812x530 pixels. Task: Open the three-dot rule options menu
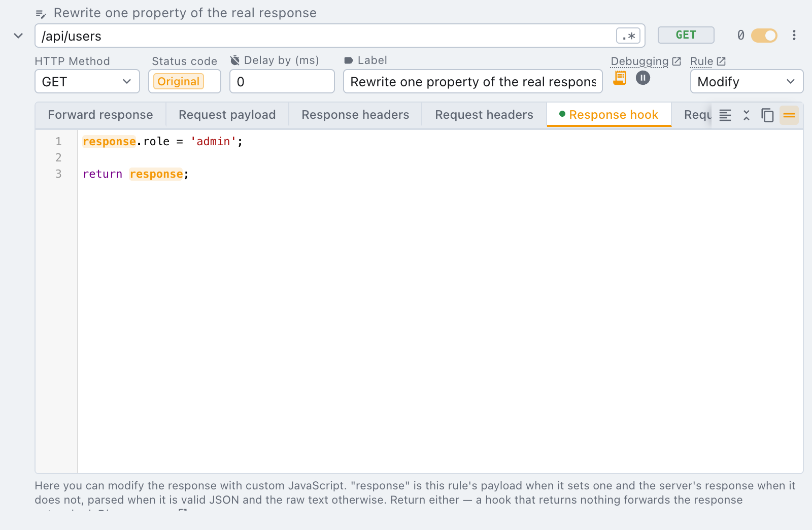794,35
